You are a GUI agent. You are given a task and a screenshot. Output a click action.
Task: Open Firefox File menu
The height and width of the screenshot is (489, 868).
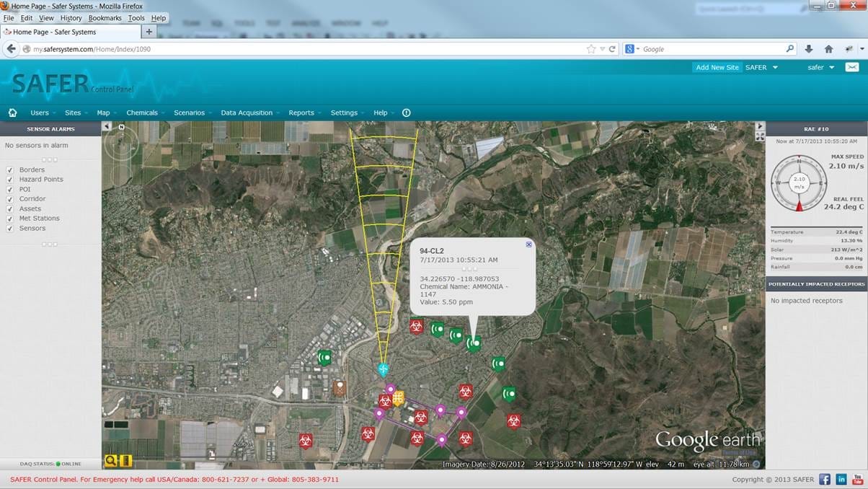click(x=9, y=18)
